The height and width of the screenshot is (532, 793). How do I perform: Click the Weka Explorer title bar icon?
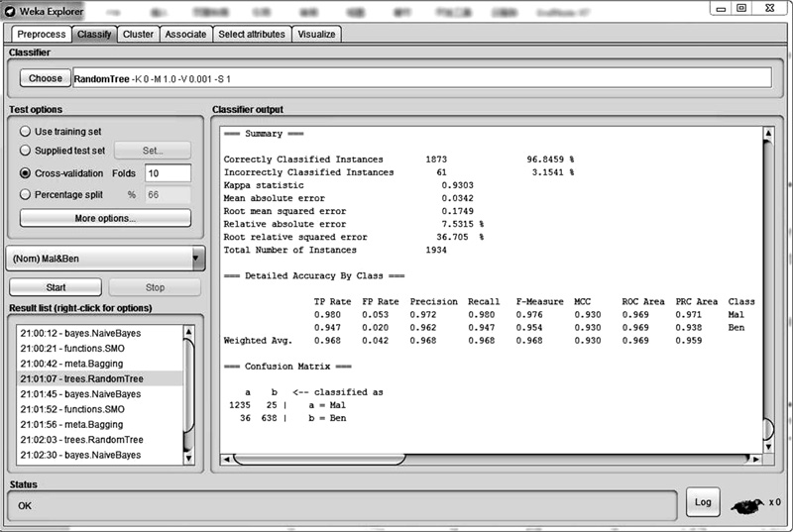pos(9,8)
